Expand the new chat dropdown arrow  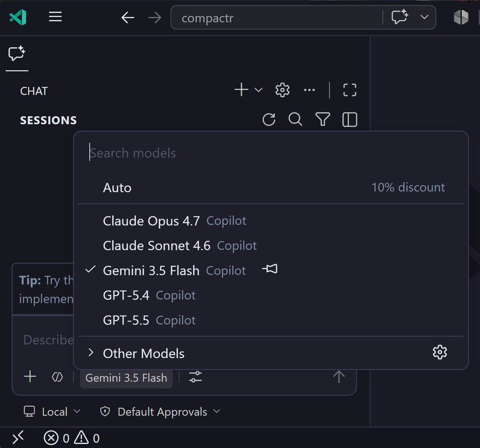click(258, 90)
